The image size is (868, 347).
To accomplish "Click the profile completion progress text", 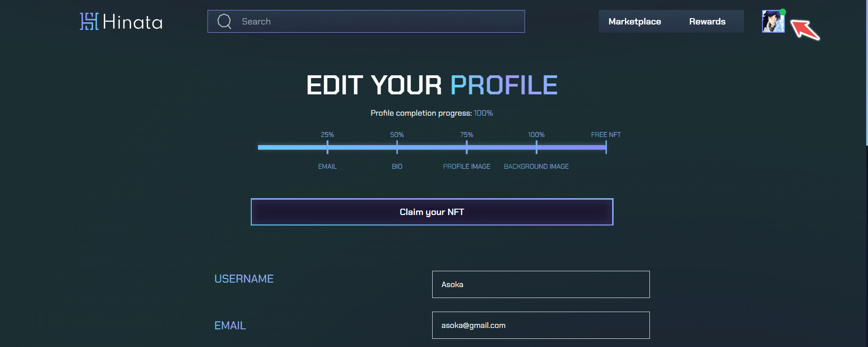I will (x=432, y=113).
